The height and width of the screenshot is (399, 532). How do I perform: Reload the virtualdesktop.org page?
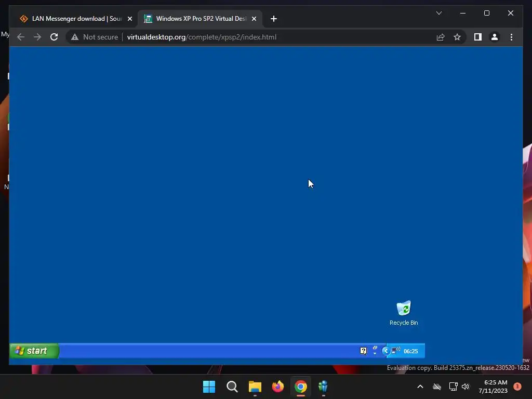(x=54, y=37)
